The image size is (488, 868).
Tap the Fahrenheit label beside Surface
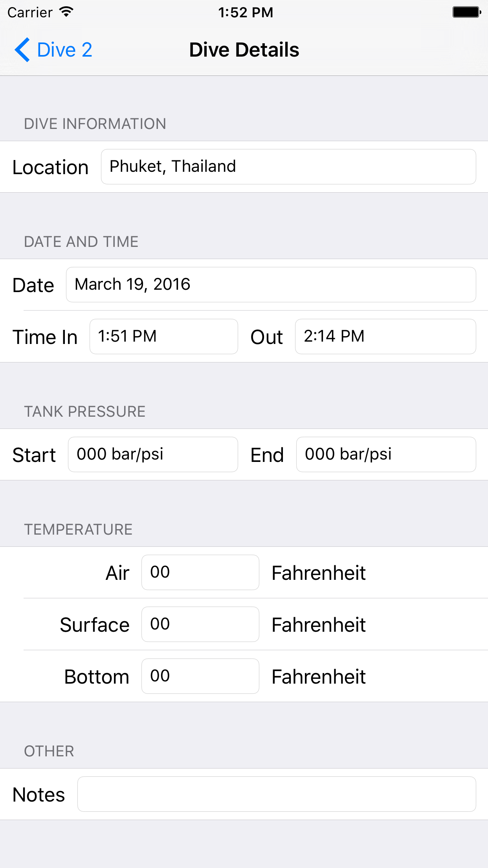[319, 625]
